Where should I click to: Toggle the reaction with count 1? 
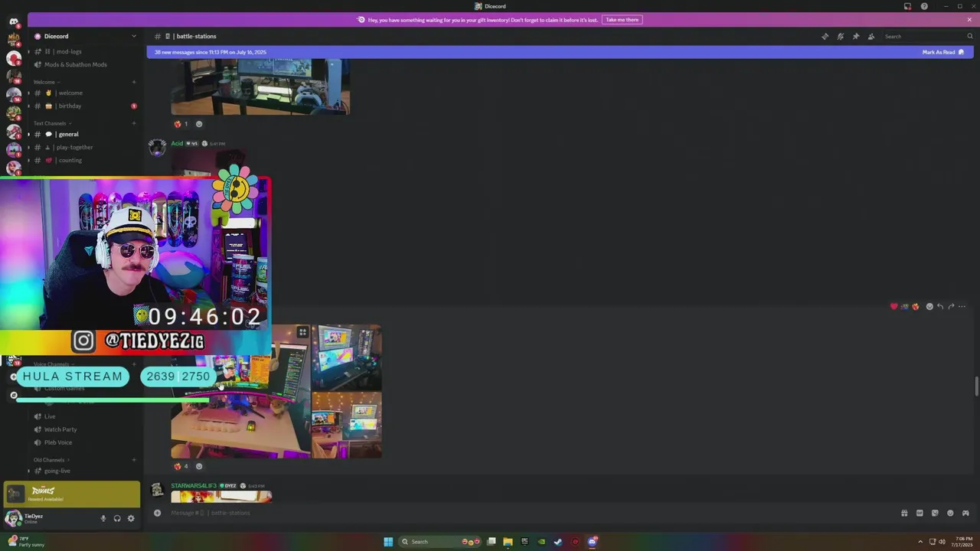181,124
